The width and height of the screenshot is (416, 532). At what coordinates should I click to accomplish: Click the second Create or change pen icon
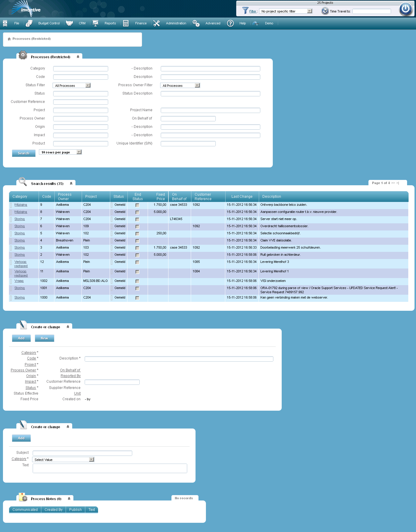[x=23, y=425]
